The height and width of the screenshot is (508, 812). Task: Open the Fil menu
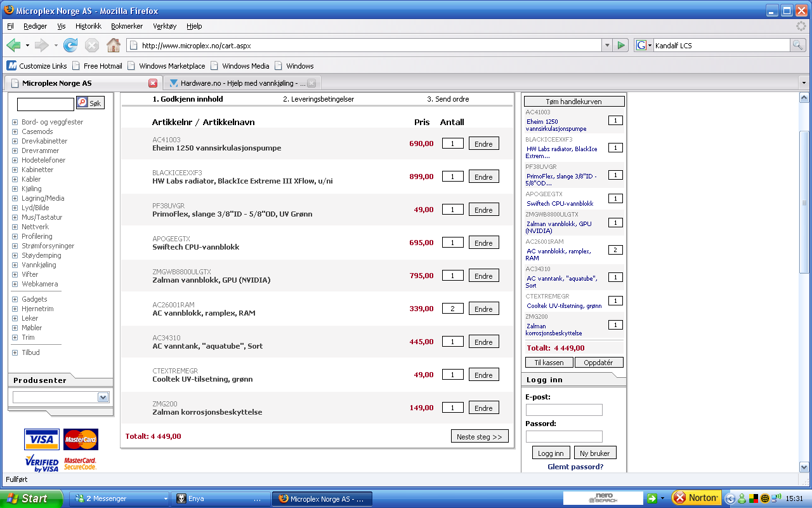(x=10, y=26)
